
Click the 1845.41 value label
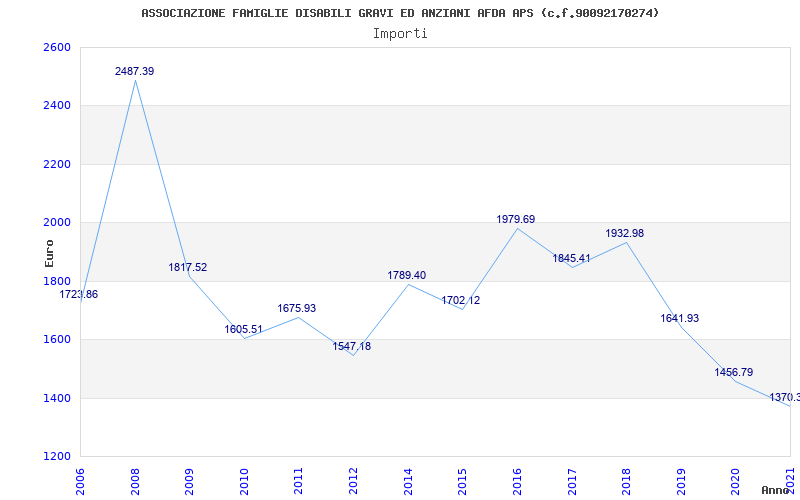pyautogui.click(x=571, y=259)
